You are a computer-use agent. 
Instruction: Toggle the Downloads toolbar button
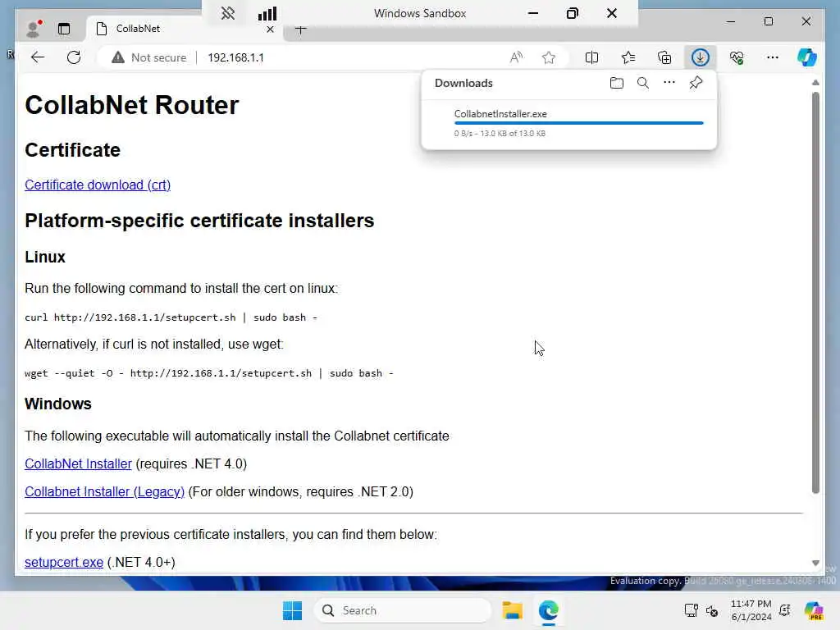point(701,57)
